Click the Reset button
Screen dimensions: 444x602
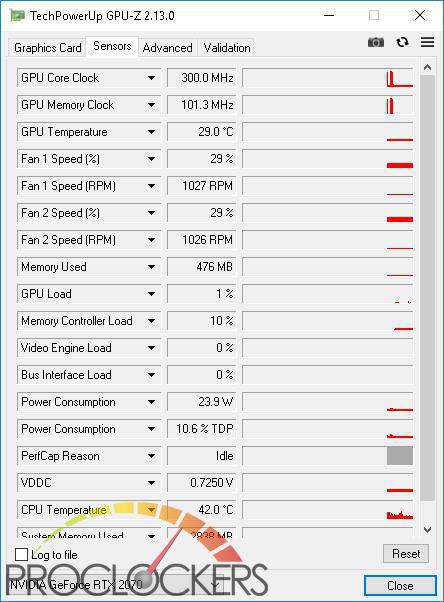click(406, 554)
